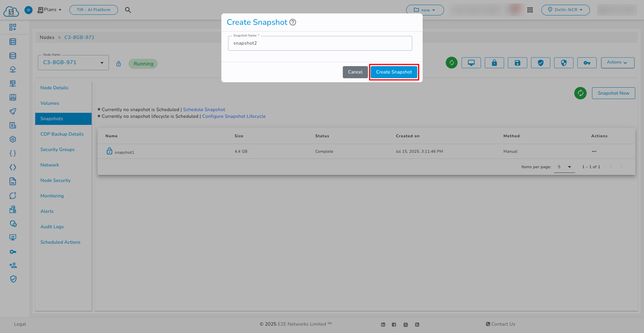Open the Security Groups tab
The width and height of the screenshot is (644, 333).
point(57,149)
